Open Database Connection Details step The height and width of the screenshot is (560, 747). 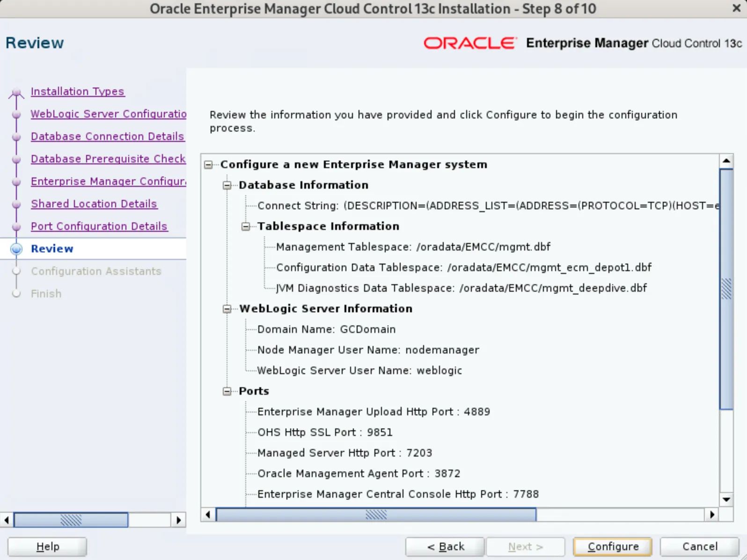point(108,136)
